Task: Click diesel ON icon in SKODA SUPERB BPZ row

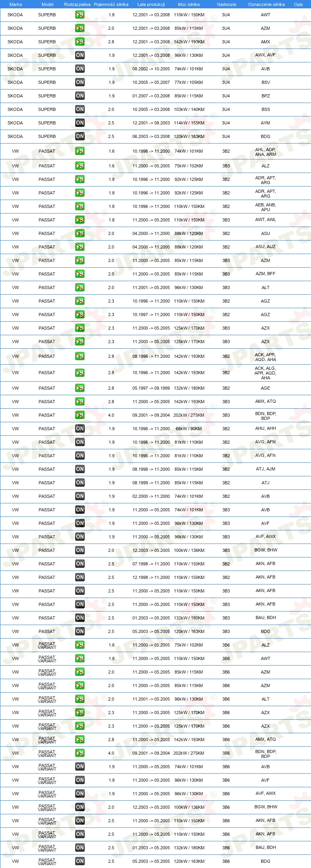Action: (x=80, y=96)
